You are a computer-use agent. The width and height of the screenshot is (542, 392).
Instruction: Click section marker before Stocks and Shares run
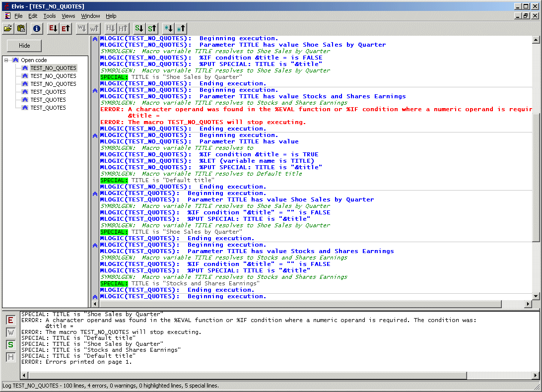95,91
